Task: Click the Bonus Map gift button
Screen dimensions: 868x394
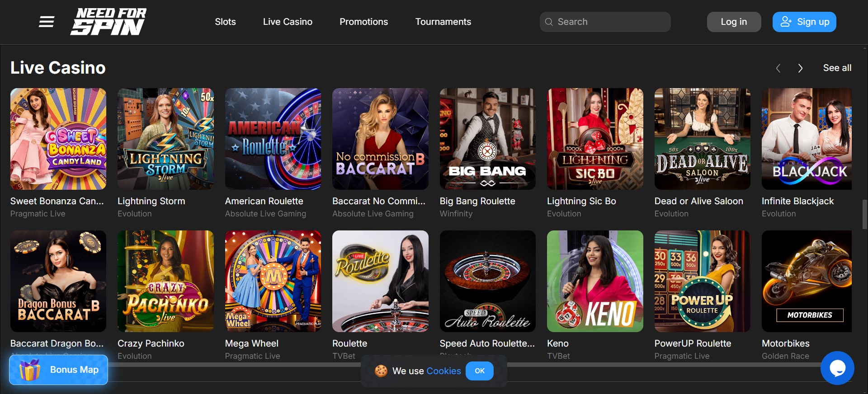Action: pos(59,370)
